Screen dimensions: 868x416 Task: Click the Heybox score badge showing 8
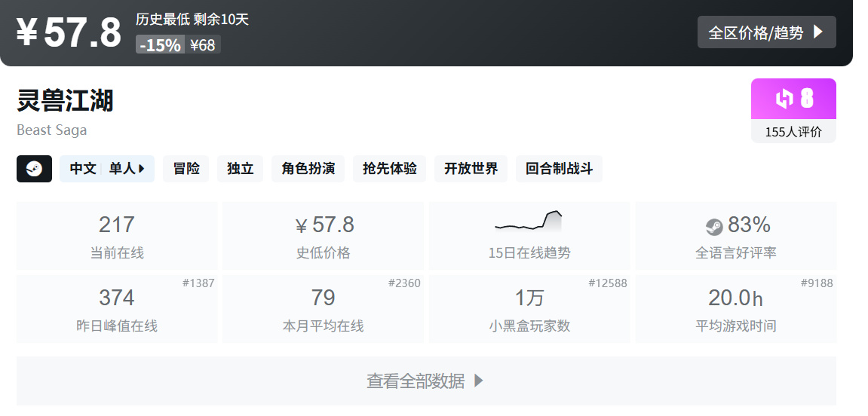[793, 99]
